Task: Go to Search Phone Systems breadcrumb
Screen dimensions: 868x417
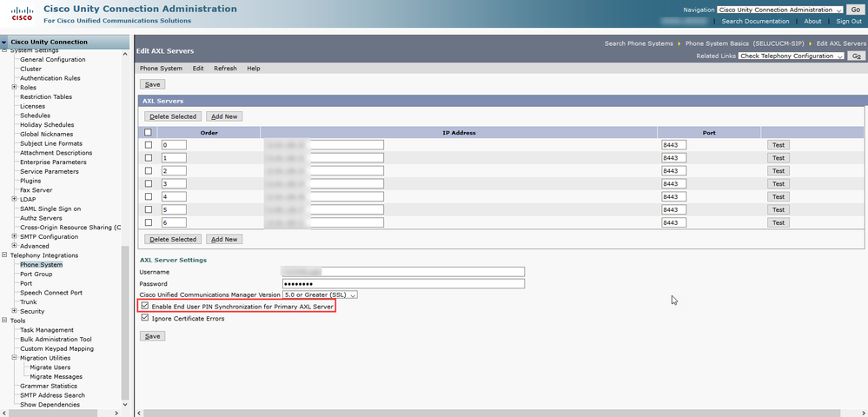Action: coord(639,43)
